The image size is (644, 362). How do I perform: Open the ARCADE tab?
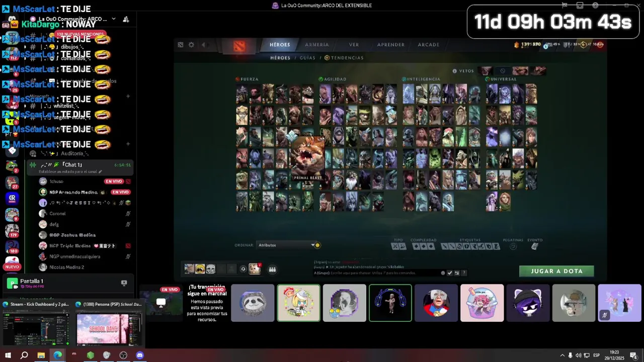click(x=429, y=45)
